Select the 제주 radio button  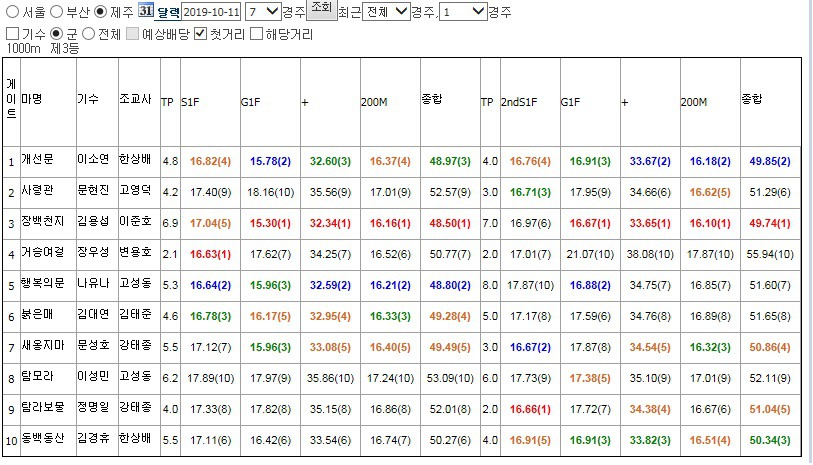[100, 11]
